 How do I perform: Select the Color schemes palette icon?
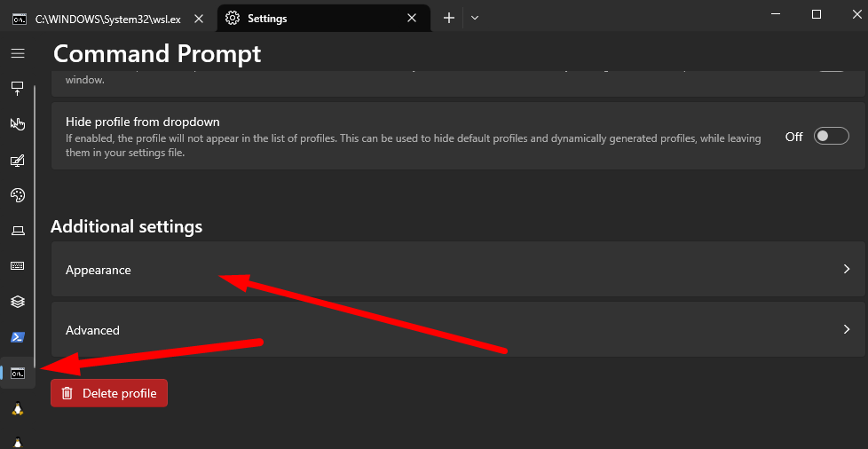tap(17, 195)
